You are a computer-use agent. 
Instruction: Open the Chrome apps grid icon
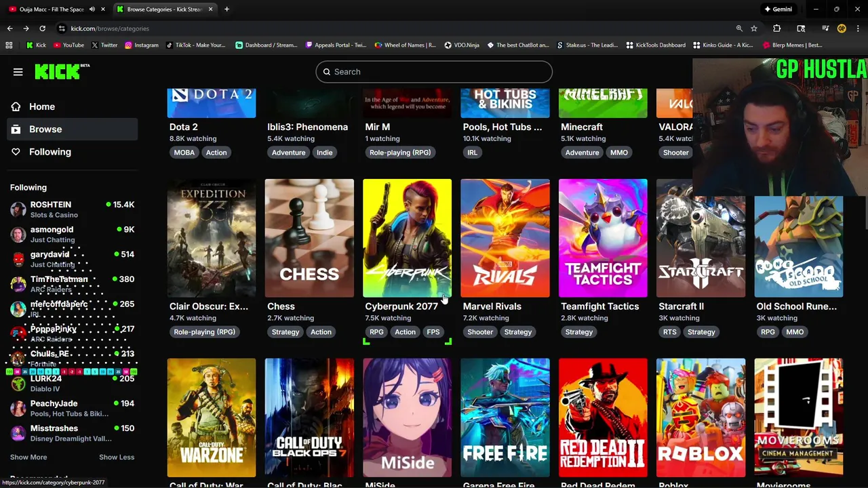9,45
